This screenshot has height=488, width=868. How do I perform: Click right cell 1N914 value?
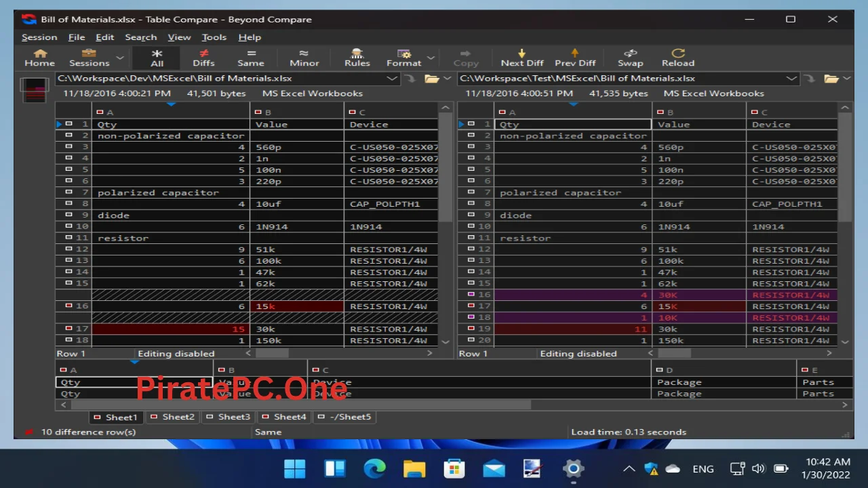coord(698,226)
